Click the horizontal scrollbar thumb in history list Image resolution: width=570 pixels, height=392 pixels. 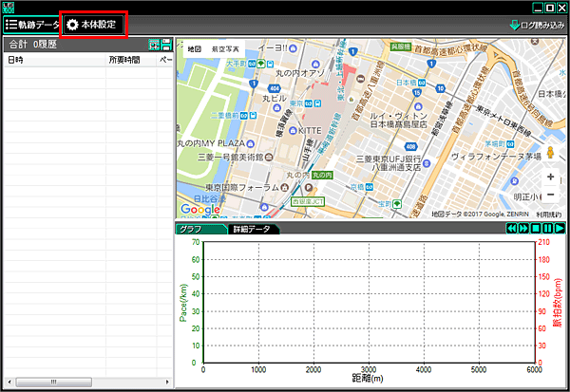tap(54, 382)
